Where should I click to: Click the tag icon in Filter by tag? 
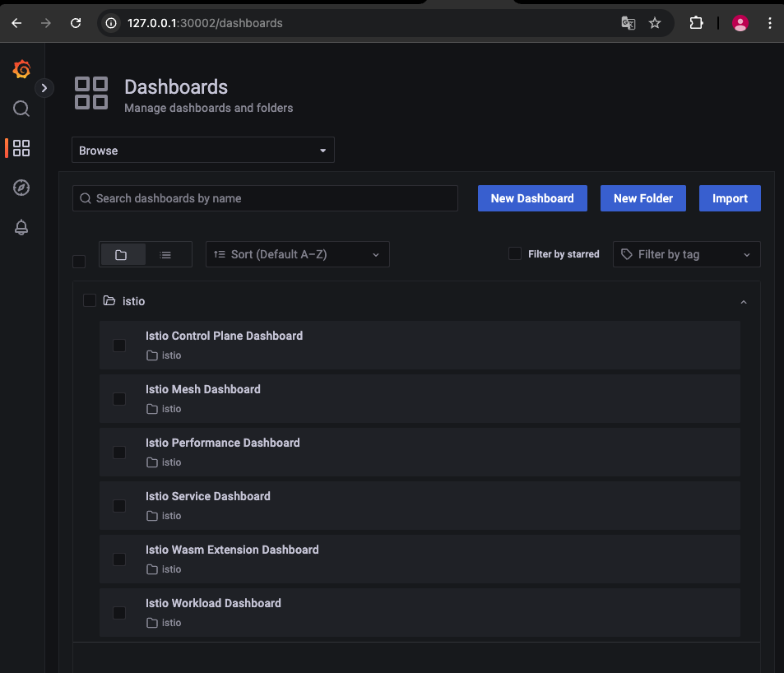[x=627, y=254]
